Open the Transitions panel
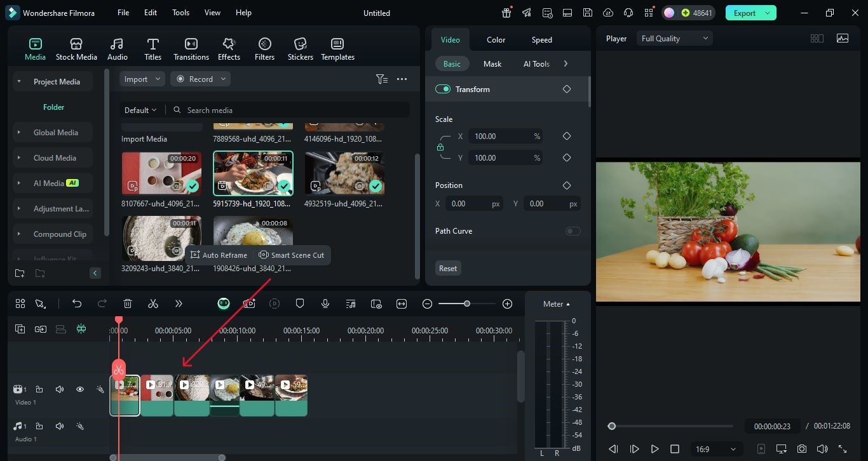868x461 pixels. tap(191, 49)
